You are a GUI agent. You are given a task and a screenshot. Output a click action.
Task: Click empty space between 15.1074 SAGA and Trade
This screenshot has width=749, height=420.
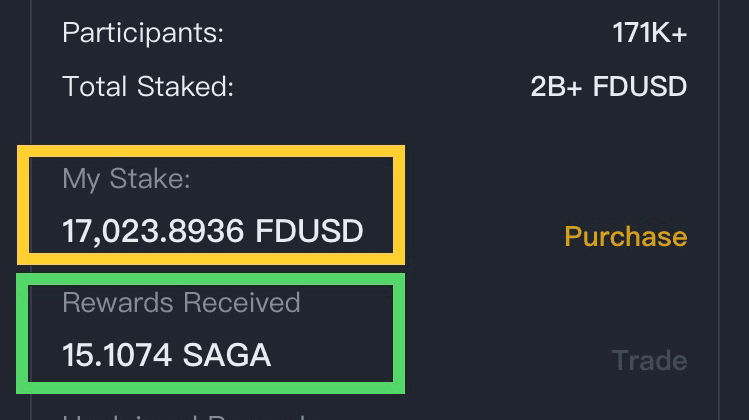point(500,358)
